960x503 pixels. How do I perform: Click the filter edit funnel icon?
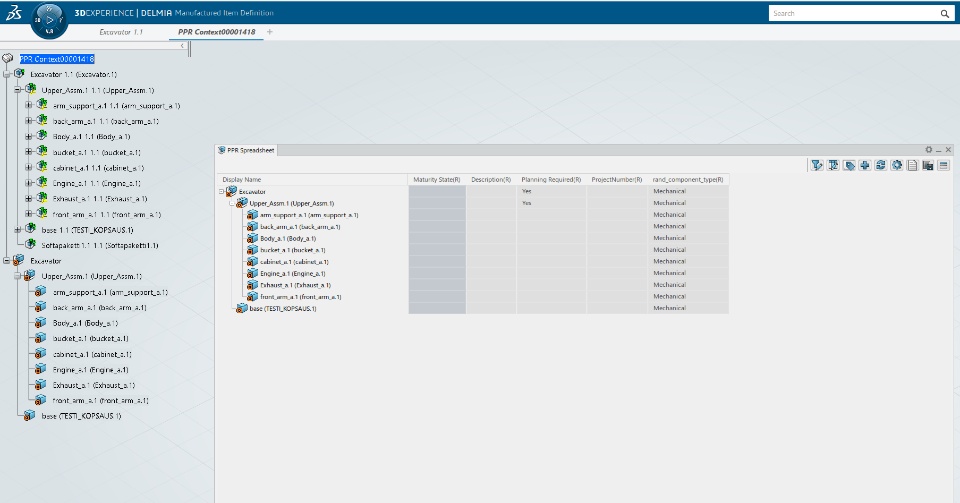[817, 165]
